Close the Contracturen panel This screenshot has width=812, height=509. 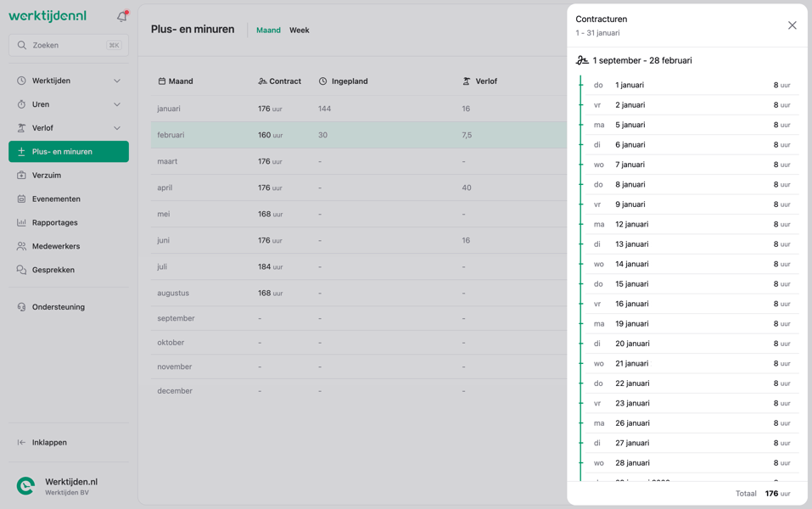[792, 25]
